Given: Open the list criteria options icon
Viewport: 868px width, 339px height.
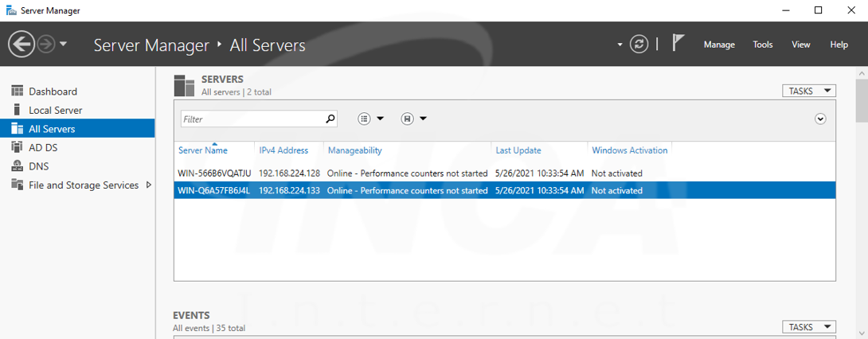Looking at the screenshot, I should [x=364, y=119].
